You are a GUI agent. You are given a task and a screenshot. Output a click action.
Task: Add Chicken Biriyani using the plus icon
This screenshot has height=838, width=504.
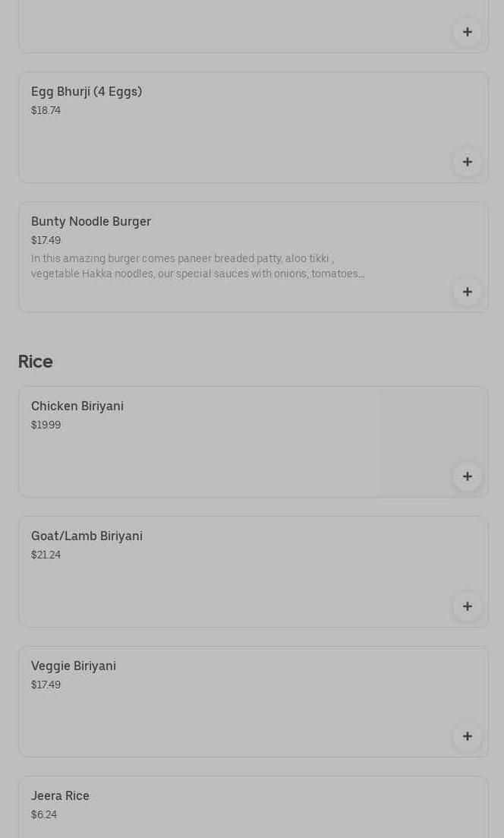(467, 476)
